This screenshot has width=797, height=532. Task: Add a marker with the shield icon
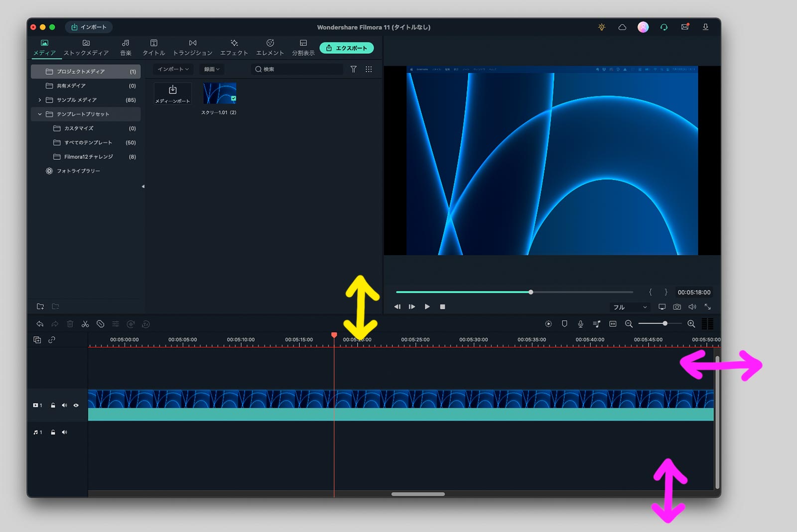tap(564, 324)
